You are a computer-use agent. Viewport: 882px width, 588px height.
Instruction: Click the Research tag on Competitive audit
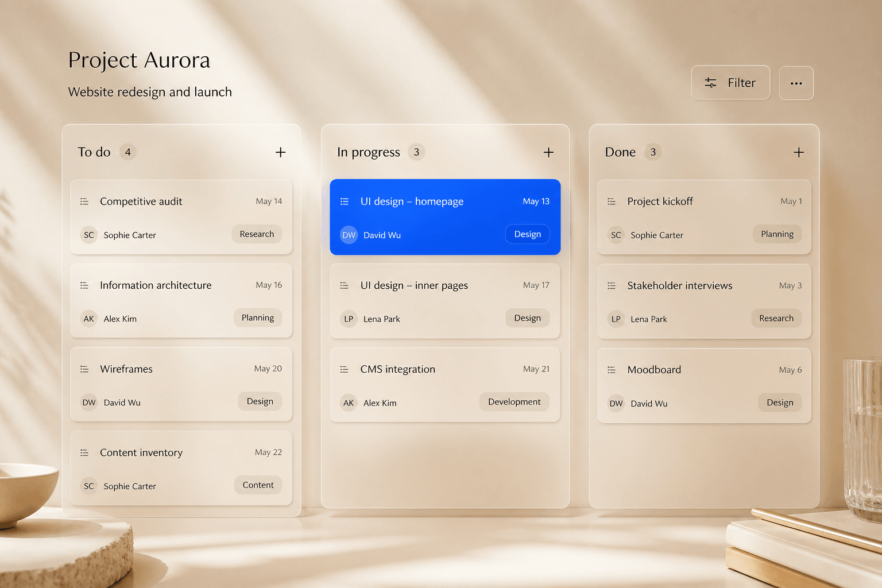(x=257, y=234)
